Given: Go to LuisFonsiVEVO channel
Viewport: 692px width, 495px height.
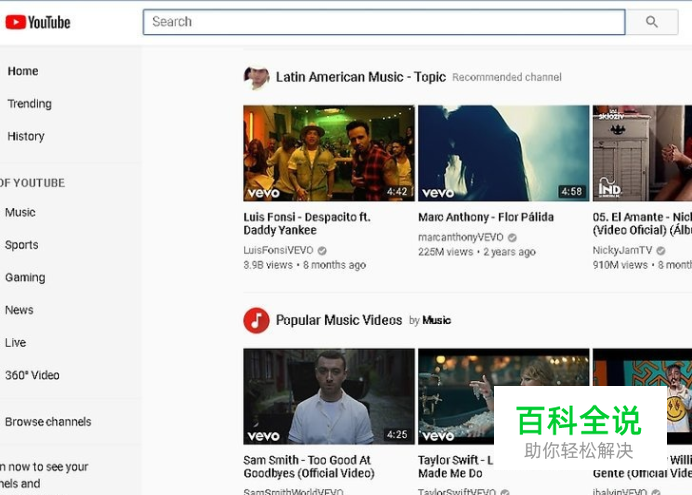Looking at the screenshot, I should point(278,250).
